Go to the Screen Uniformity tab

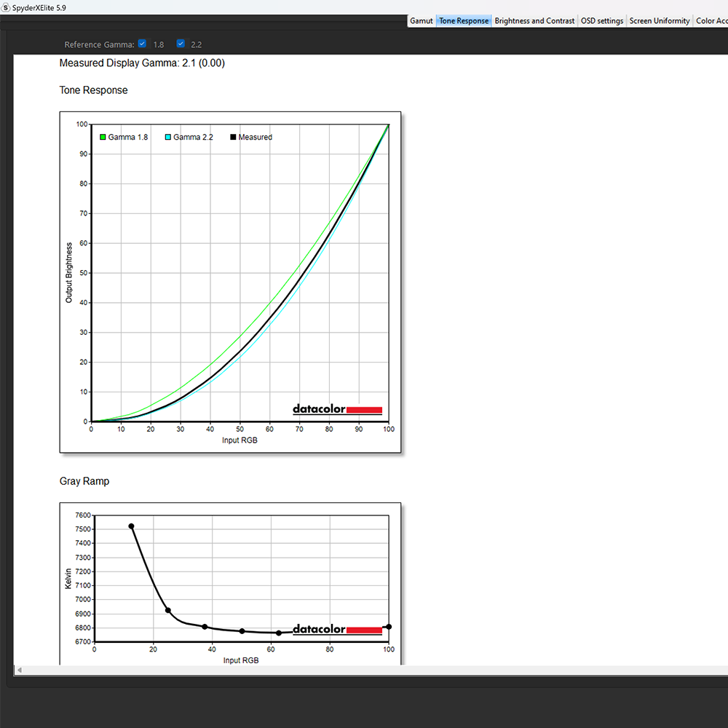coord(660,21)
